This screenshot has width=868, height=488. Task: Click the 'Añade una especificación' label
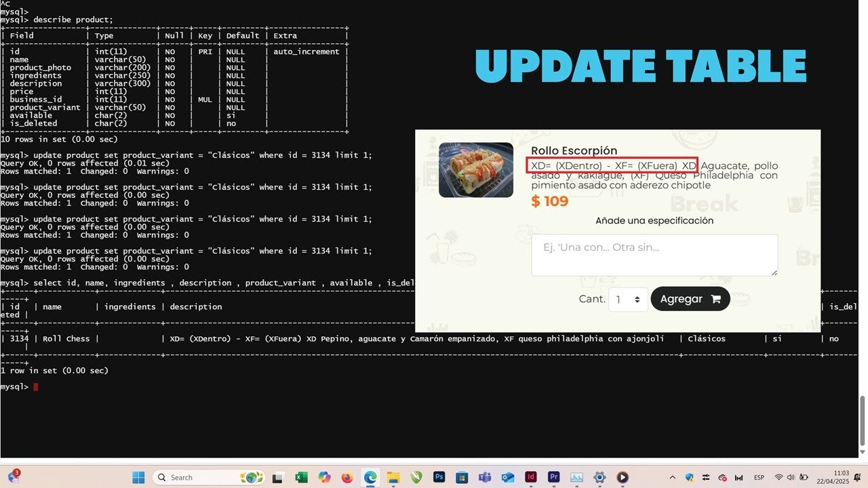point(654,220)
